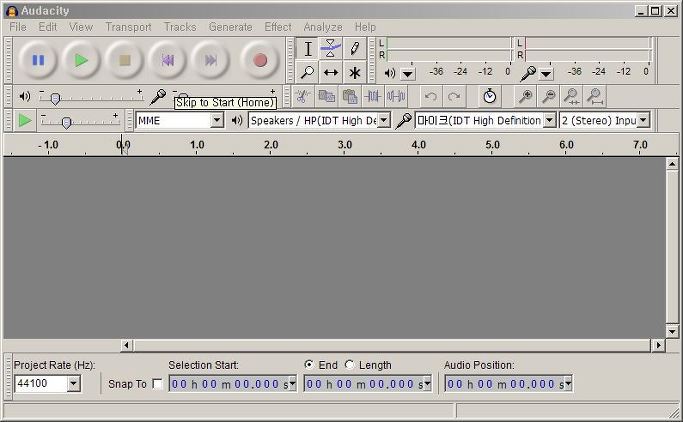Click the Pause transport button

click(38, 60)
